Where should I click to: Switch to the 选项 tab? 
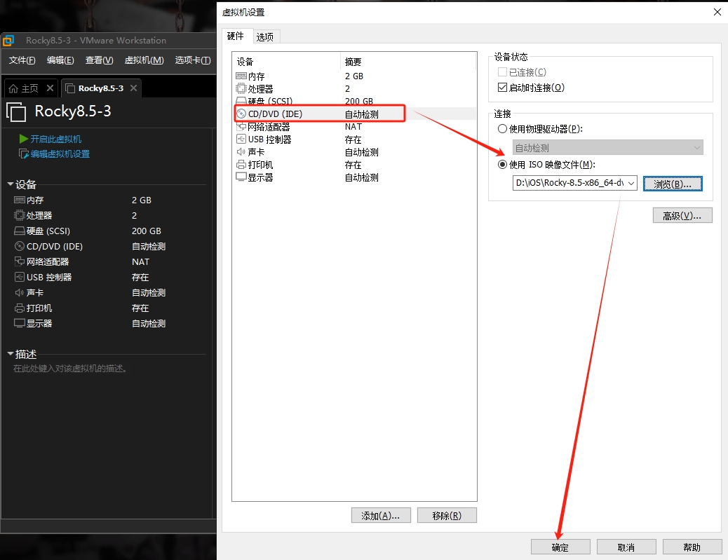[x=265, y=36]
